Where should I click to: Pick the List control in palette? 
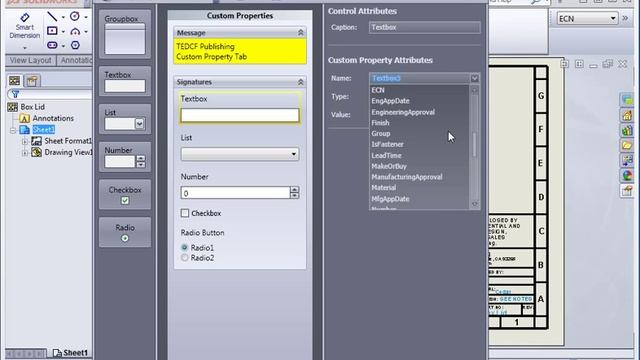[125, 119]
